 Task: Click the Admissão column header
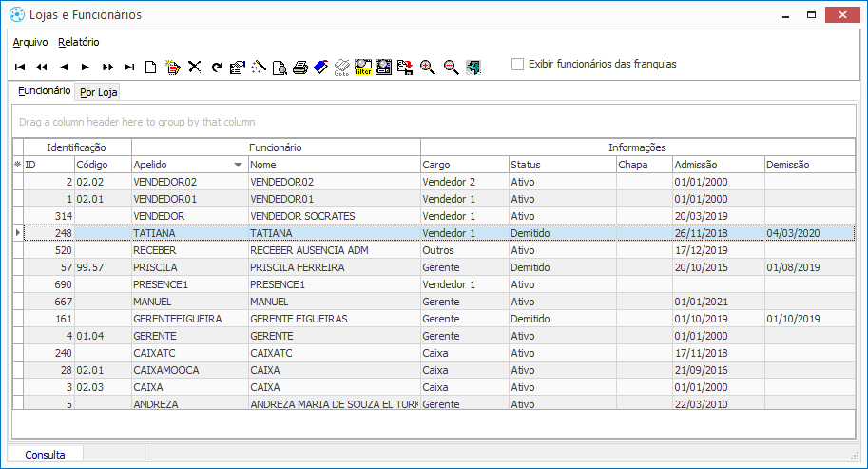click(x=717, y=165)
